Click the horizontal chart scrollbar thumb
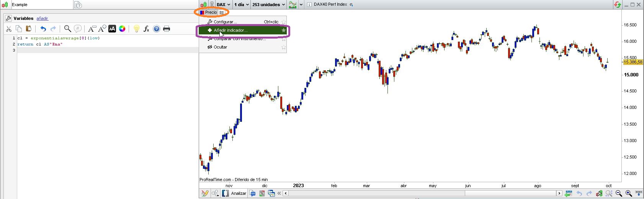The image size is (644, 199). point(511,193)
